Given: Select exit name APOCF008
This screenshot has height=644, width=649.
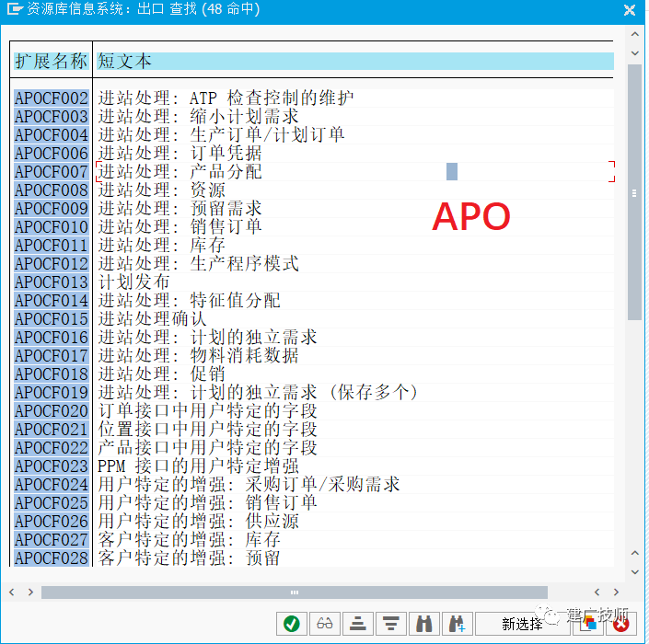Looking at the screenshot, I should tap(52, 190).
